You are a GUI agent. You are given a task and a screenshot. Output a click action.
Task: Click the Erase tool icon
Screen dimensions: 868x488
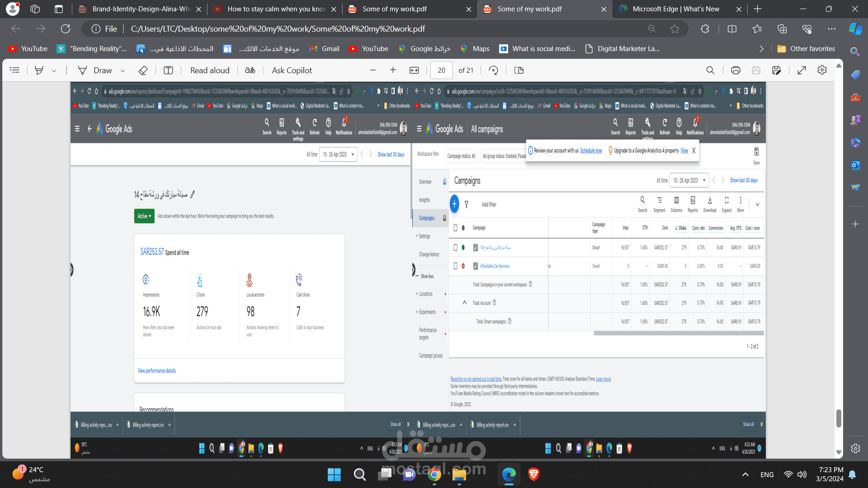[143, 70]
